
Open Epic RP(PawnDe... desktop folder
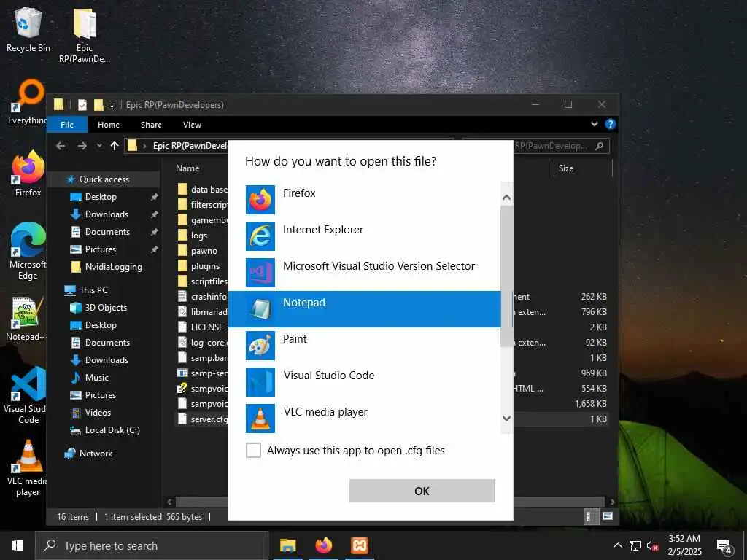coord(85,36)
